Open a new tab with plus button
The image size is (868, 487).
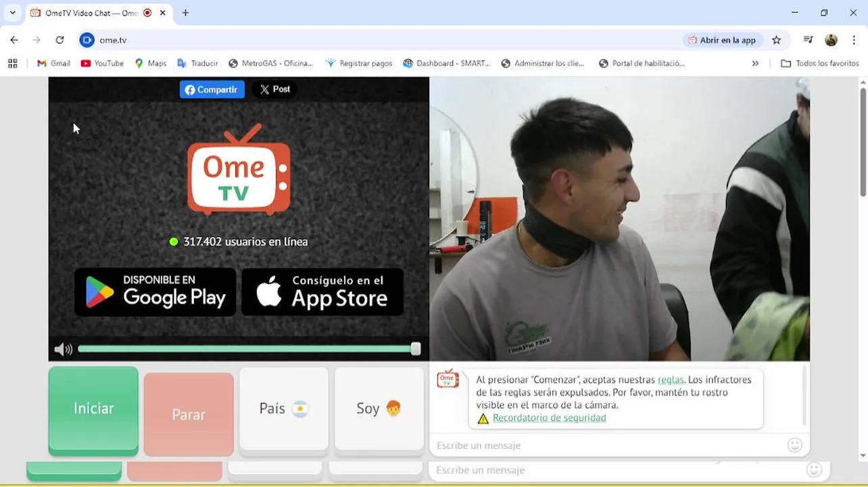point(185,13)
